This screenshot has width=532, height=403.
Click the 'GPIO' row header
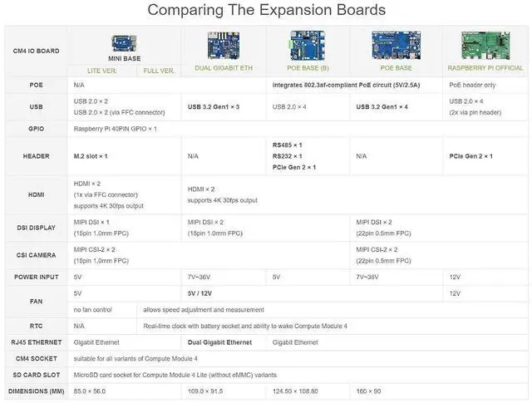(x=36, y=129)
